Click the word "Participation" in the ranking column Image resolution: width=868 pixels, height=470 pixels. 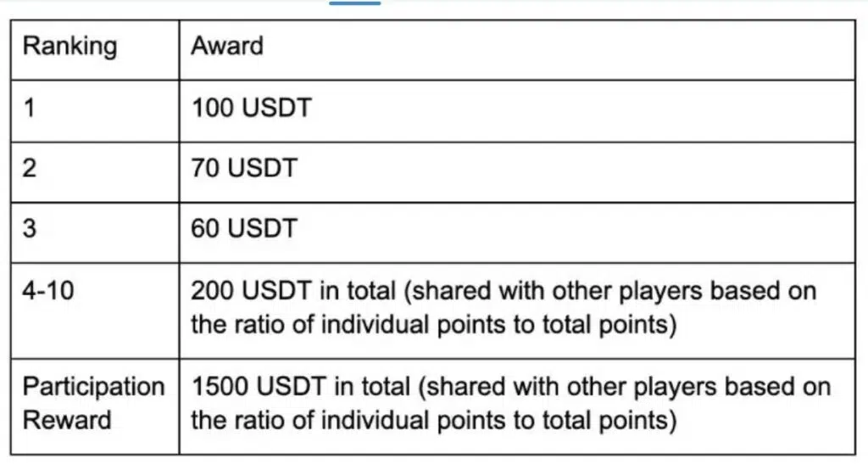[x=93, y=387]
